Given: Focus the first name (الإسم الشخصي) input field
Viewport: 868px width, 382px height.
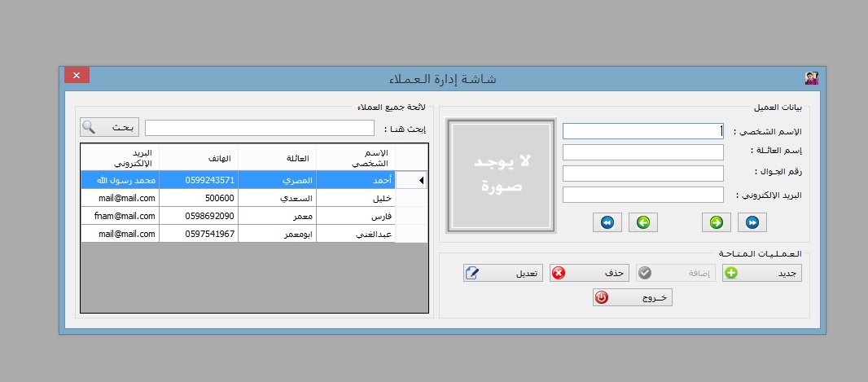Looking at the screenshot, I should click(642, 131).
